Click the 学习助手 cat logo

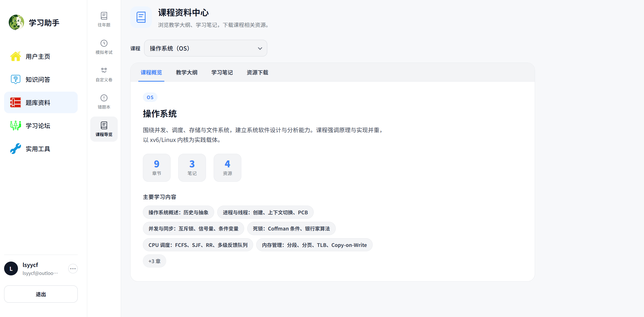(16, 23)
